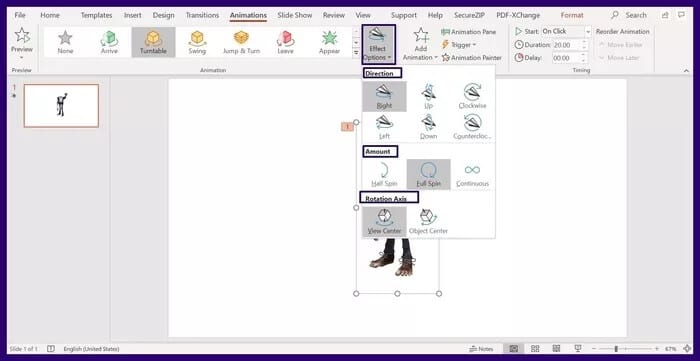Click the zoom in plus button
Image resolution: width=700 pixels, height=361 pixels.
coord(657,349)
